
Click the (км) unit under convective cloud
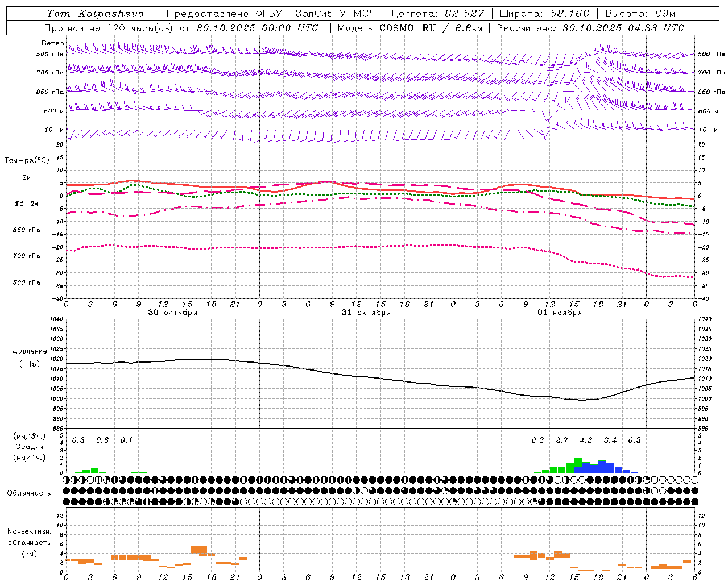pyautogui.click(x=30, y=554)
